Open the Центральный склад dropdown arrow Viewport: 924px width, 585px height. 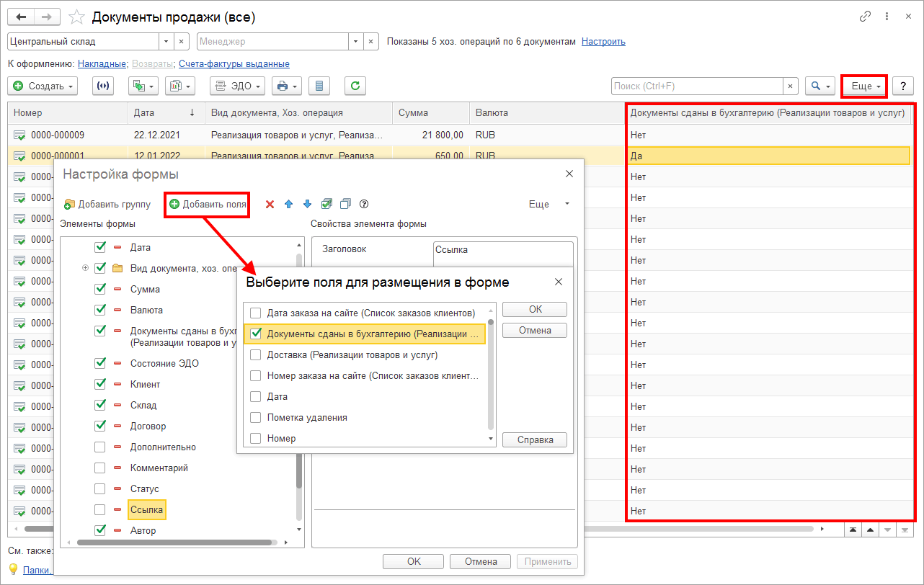(166, 42)
